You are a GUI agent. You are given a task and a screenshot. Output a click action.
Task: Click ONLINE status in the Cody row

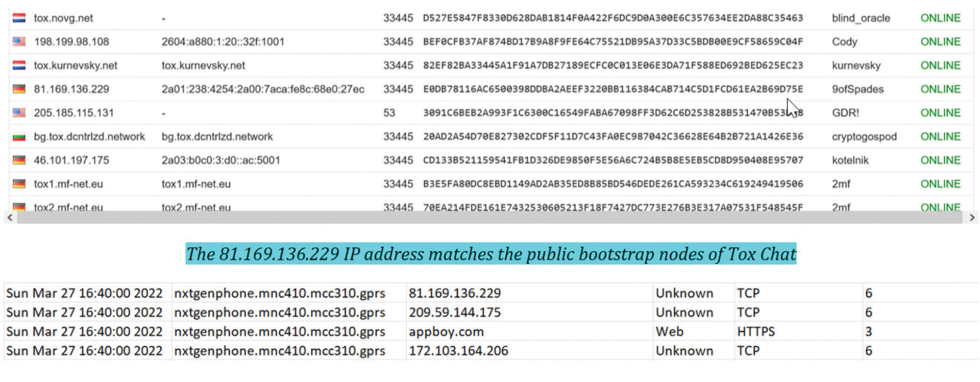941,41
